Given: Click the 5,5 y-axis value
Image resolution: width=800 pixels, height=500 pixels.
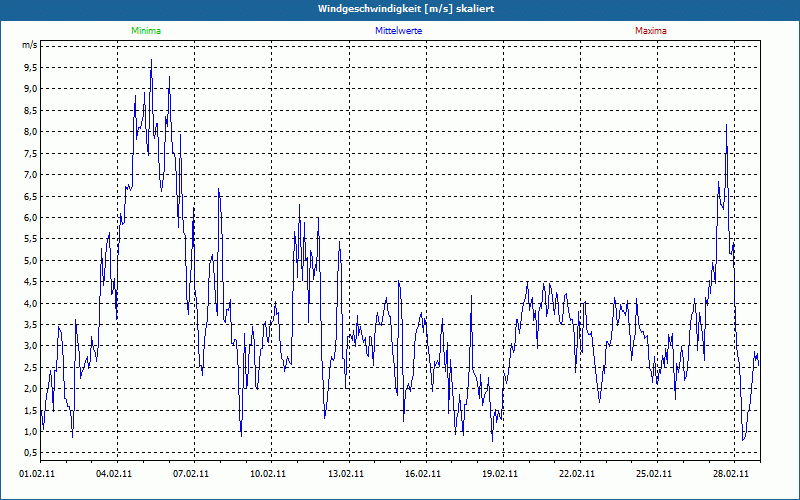Looking at the screenshot, I should point(31,239).
